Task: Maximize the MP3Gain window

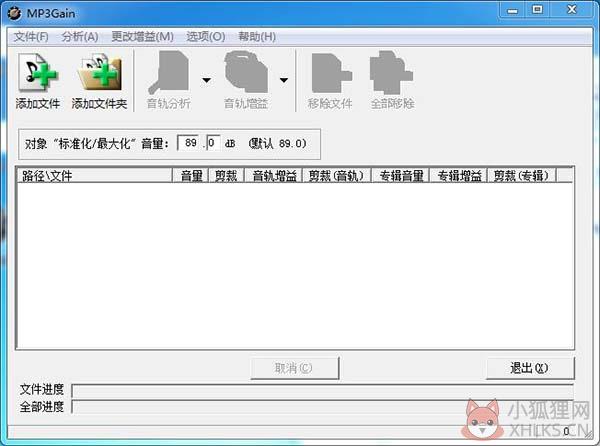Action: coord(537,10)
